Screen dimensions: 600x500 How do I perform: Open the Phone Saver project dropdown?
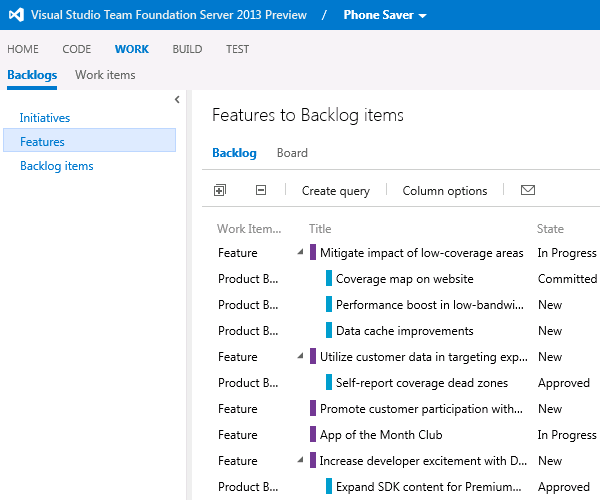click(384, 15)
